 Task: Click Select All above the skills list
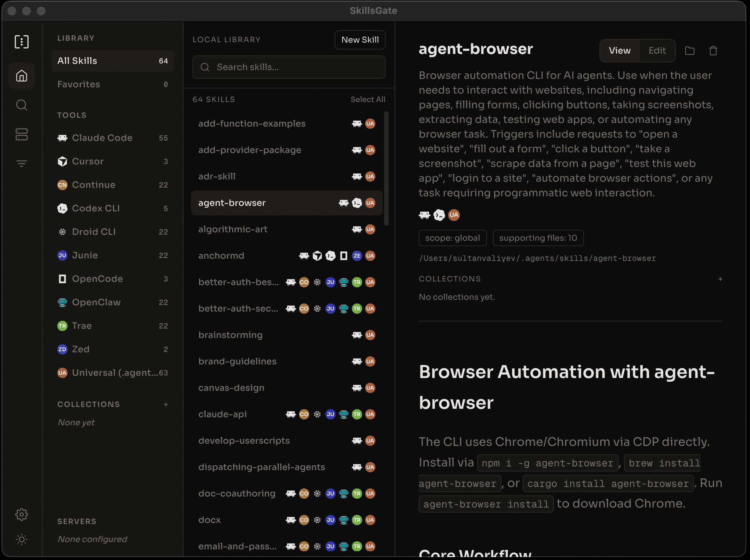[x=368, y=99]
